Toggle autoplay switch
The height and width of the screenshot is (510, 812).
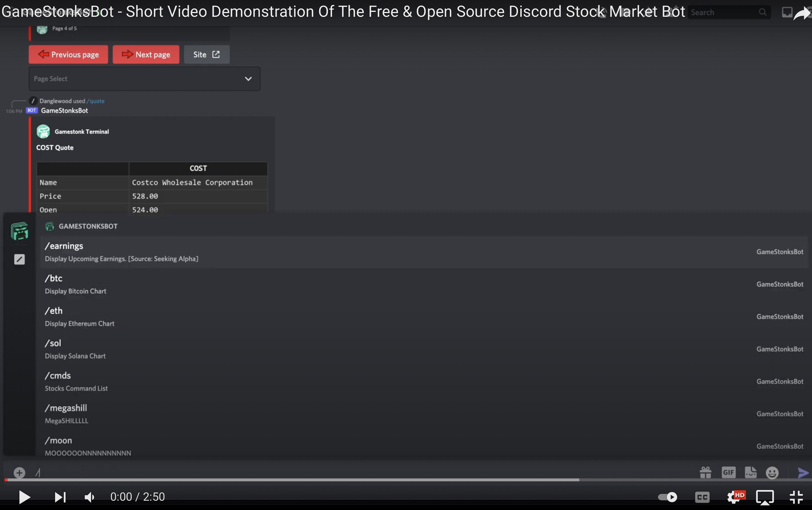click(668, 497)
